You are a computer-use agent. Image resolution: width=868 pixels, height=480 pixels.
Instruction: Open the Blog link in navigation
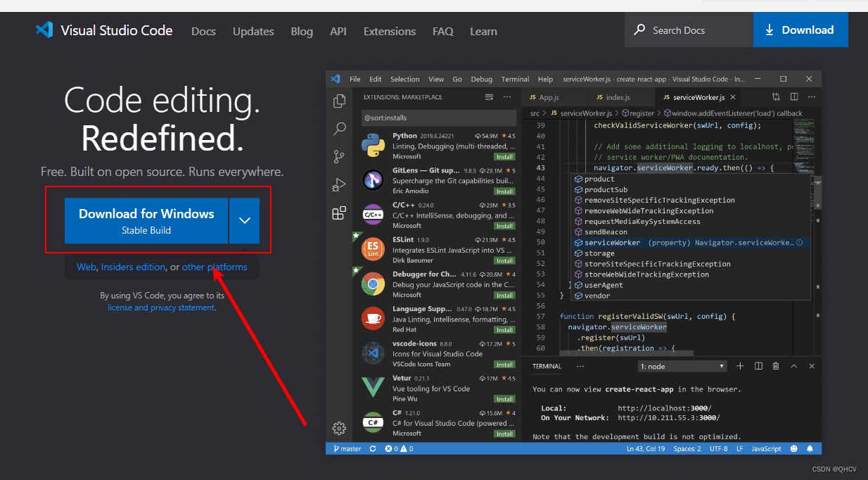tap(302, 31)
